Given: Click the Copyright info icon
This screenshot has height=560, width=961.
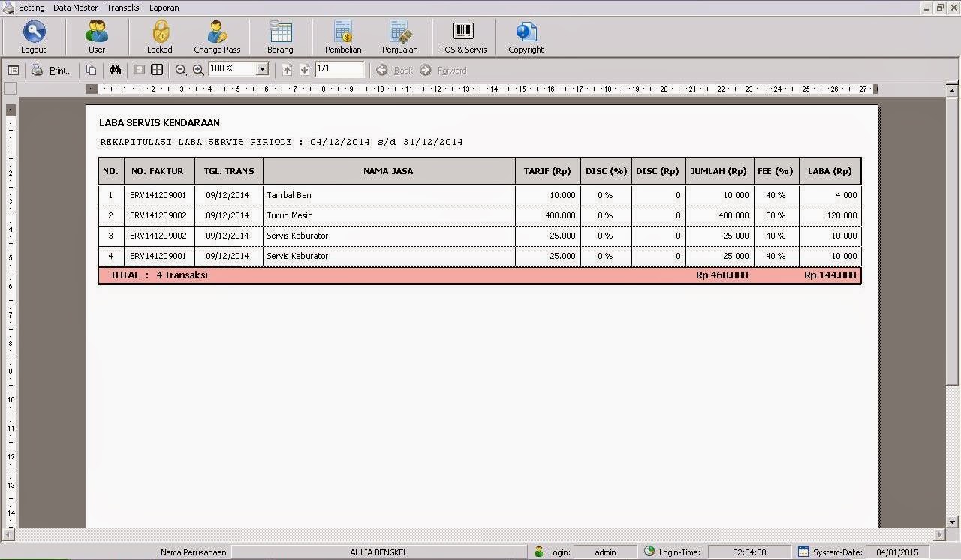Looking at the screenshot, I should 526,32.
